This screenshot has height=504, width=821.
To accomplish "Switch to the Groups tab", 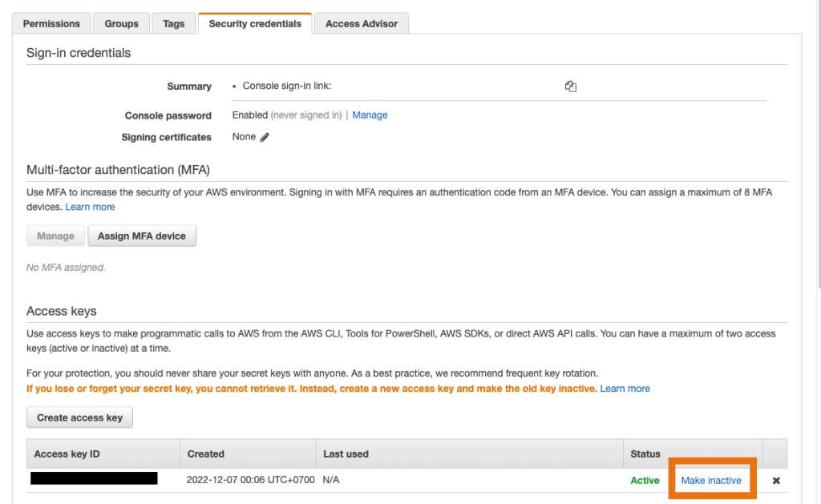I will [122, 24].
